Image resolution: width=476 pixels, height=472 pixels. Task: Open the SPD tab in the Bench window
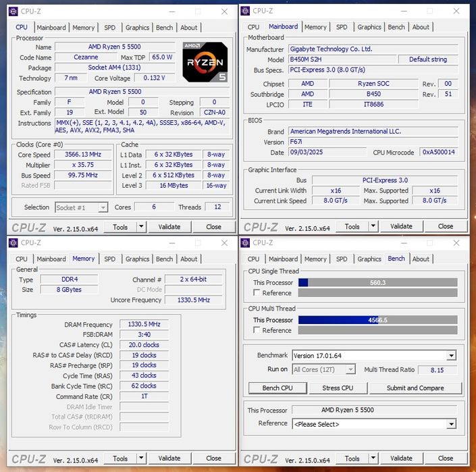pyautogui.click(x=342, y=259)
